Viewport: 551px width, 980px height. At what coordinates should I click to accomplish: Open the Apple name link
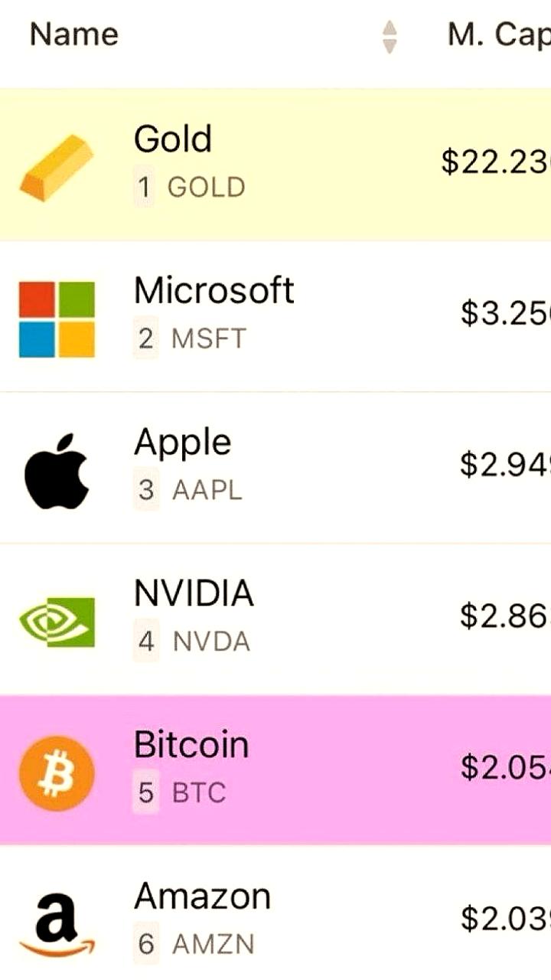(x=183, y=443)
